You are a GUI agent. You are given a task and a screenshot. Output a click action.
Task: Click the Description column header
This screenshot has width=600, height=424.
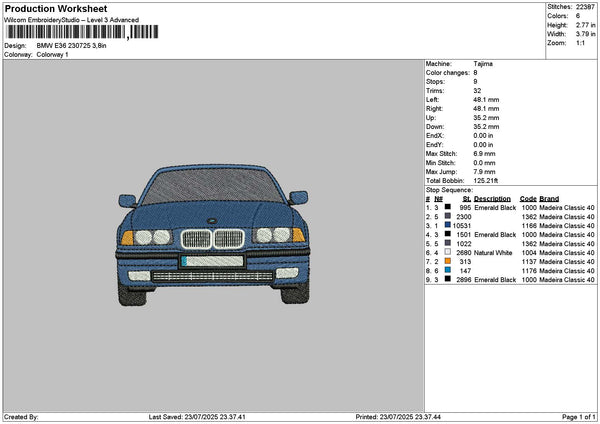[x=492, y=198]
